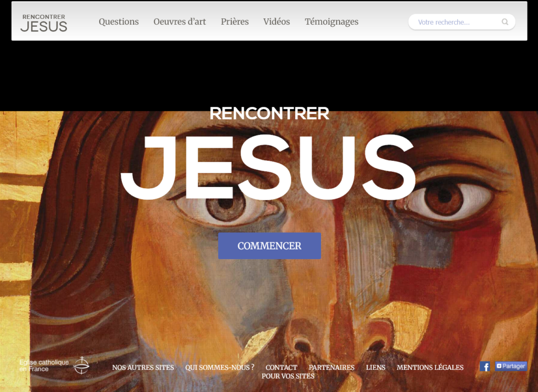
Task: Click the search magnifier icon
Action: (x=505, y=22)
